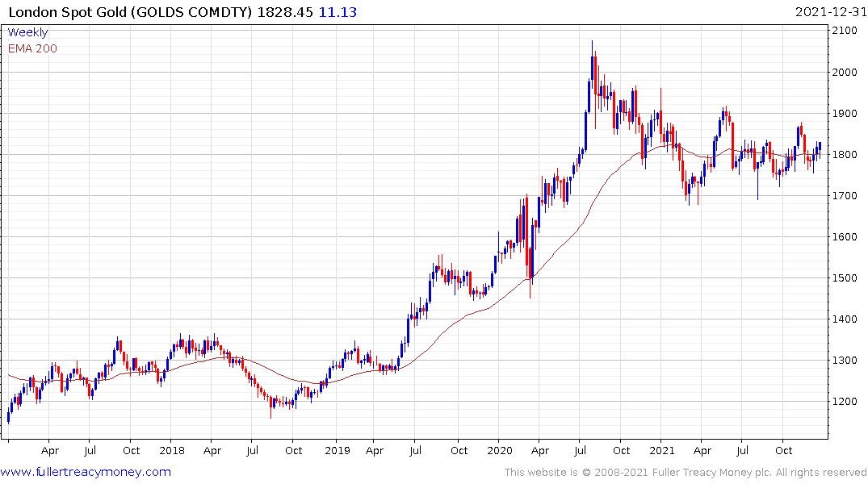
Task: Select the 2020 time axis marker
Action: 500,451
